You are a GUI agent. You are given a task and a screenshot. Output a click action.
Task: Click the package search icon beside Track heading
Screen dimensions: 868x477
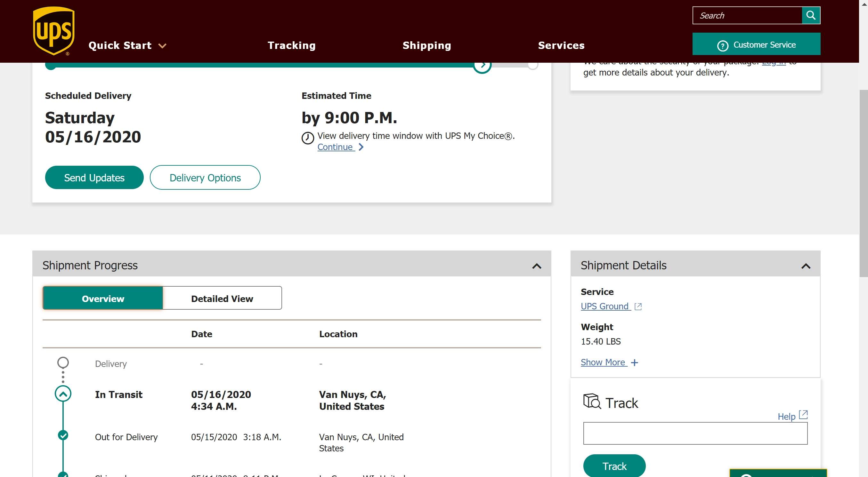tap(592, 401)
